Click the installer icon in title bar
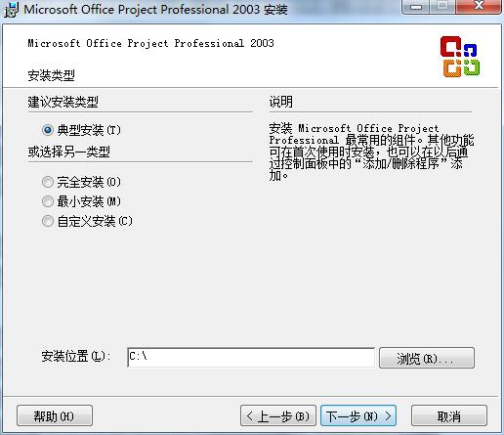Image resolution: width=504 pixels, height=435 pixels. 11,10
